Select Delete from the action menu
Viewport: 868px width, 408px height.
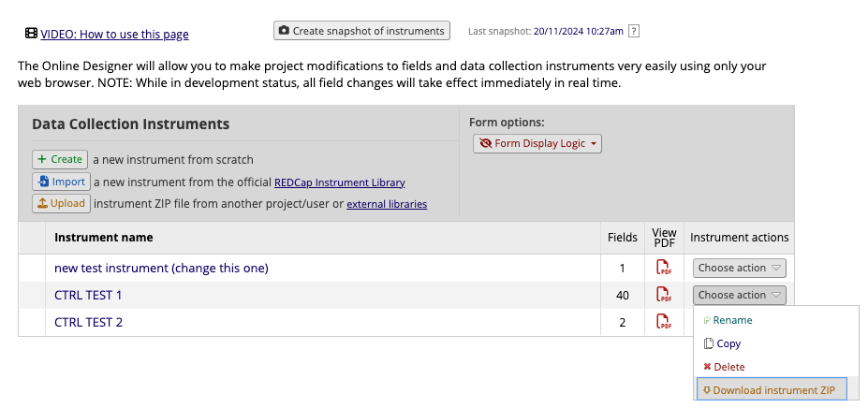tap(728, 367)
